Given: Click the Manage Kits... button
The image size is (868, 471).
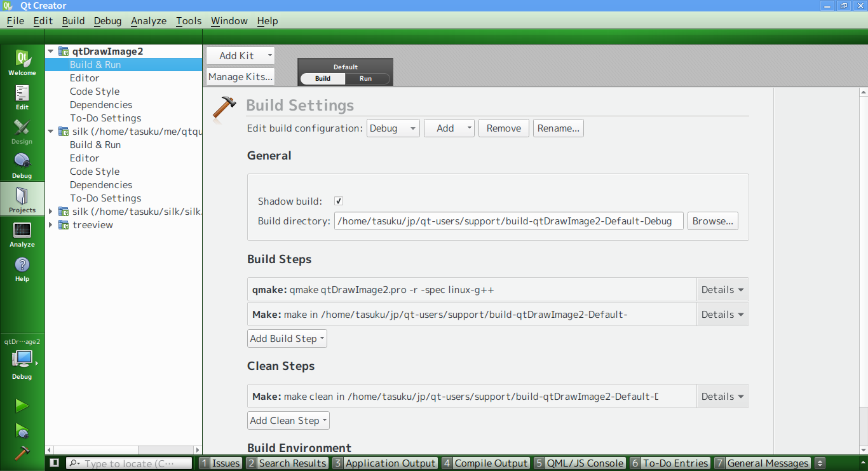Looking at the screenshot, I should (240, 77).
